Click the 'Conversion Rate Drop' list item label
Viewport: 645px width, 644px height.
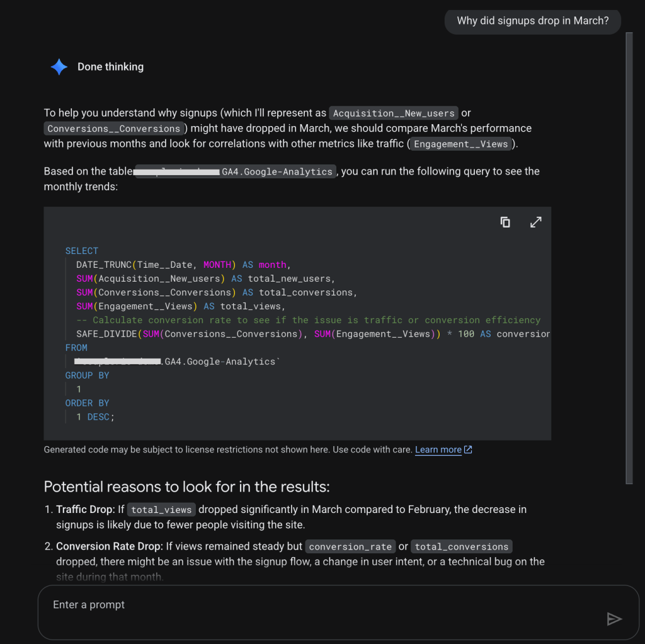pyautogui.click(x=110, y=546)
